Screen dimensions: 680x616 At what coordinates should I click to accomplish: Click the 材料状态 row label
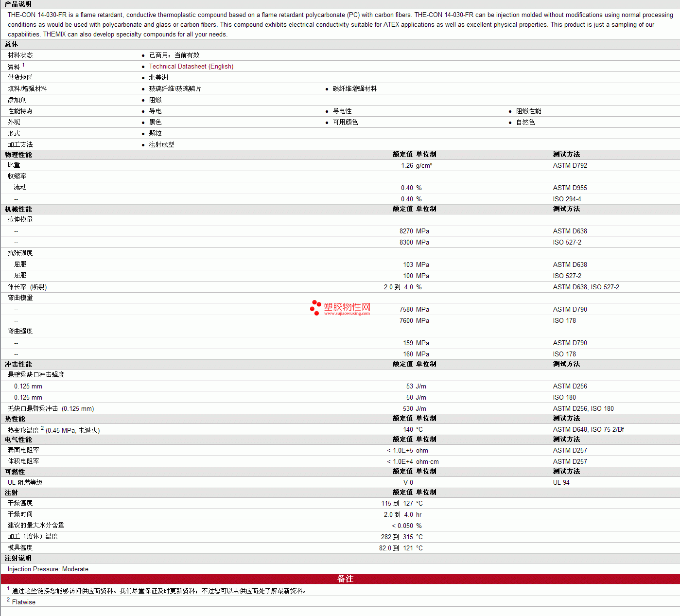[x=20, y=55]
